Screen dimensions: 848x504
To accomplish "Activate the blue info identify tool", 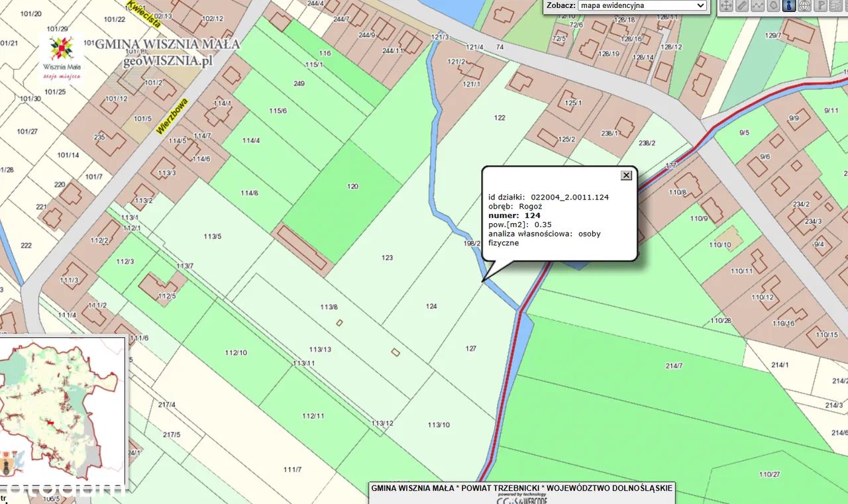I will (789, 5).
